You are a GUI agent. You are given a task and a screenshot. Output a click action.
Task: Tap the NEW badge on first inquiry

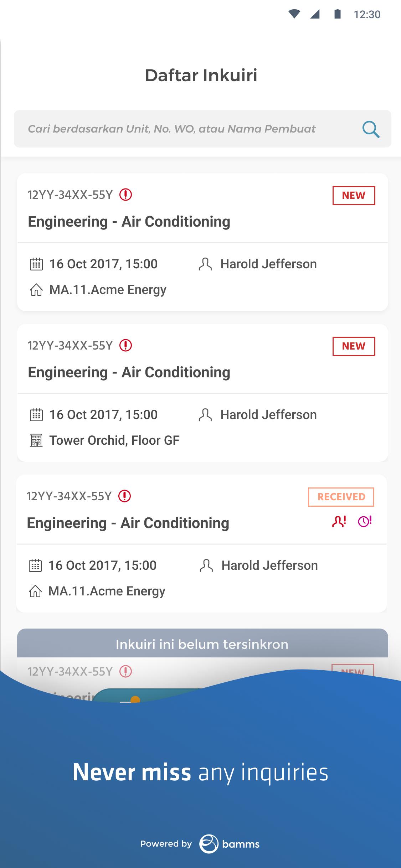pos(354,195)
